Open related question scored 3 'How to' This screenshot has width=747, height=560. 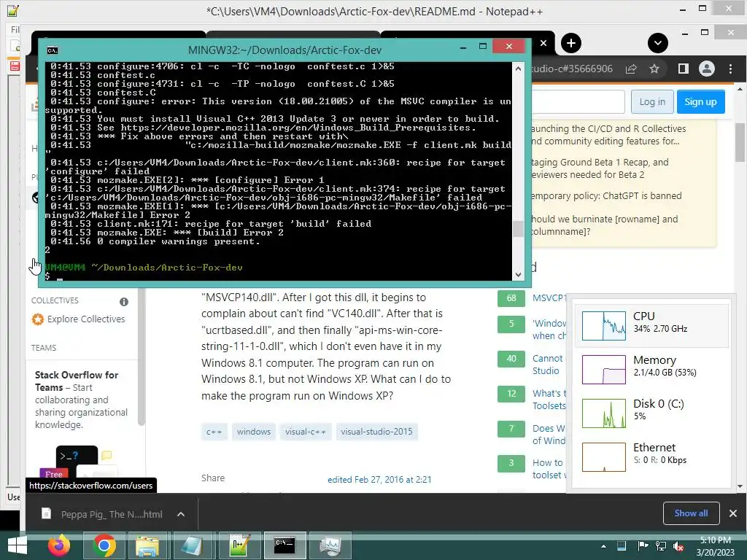pos(549,469)
